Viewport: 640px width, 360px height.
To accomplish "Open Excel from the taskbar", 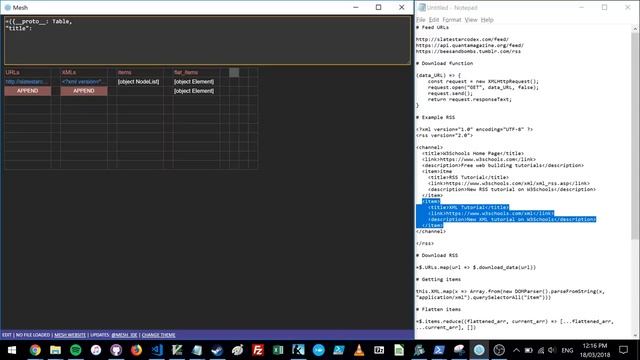I will [278, 350].
